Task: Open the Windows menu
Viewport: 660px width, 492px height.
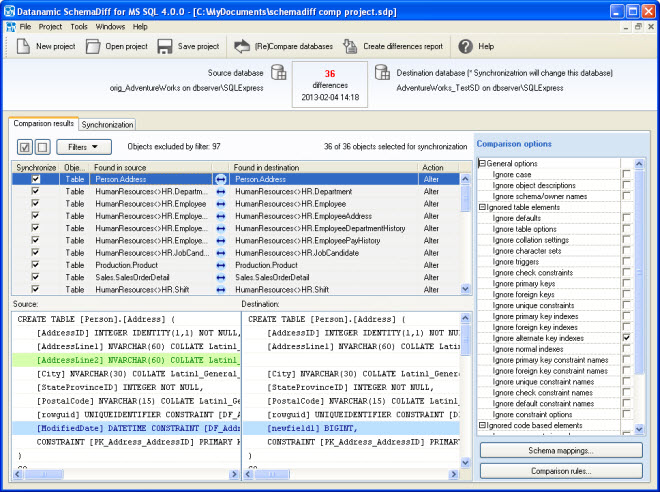Action: [x=110, y=27]
